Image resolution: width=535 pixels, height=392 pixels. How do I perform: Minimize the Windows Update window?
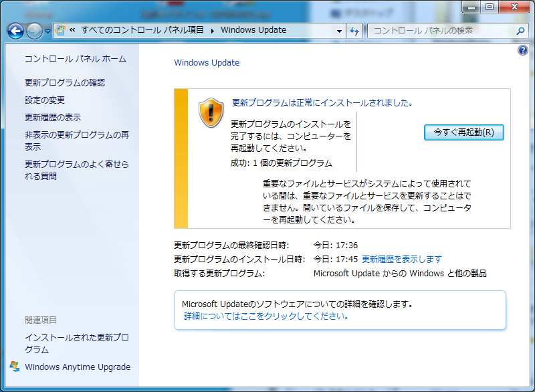point(471,7)
